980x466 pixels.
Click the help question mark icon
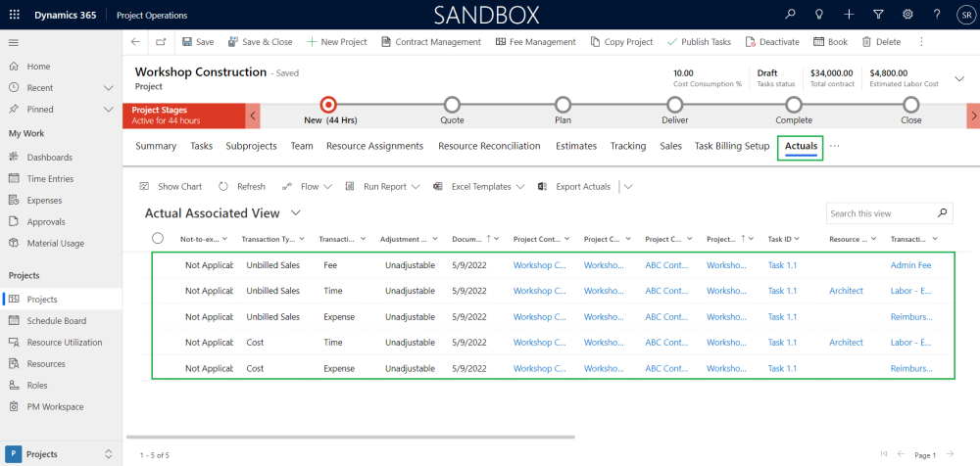[936, 15]
